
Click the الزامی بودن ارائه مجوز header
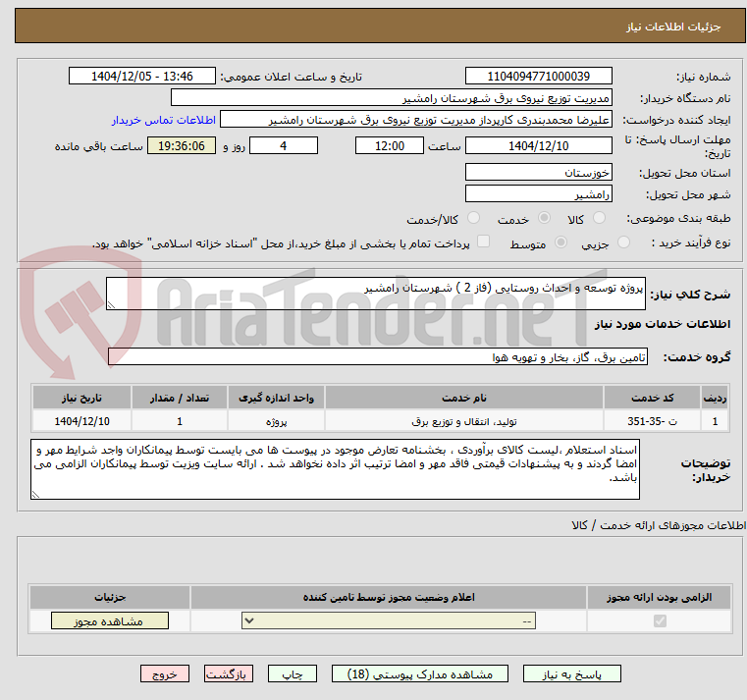tap(660, 597)
